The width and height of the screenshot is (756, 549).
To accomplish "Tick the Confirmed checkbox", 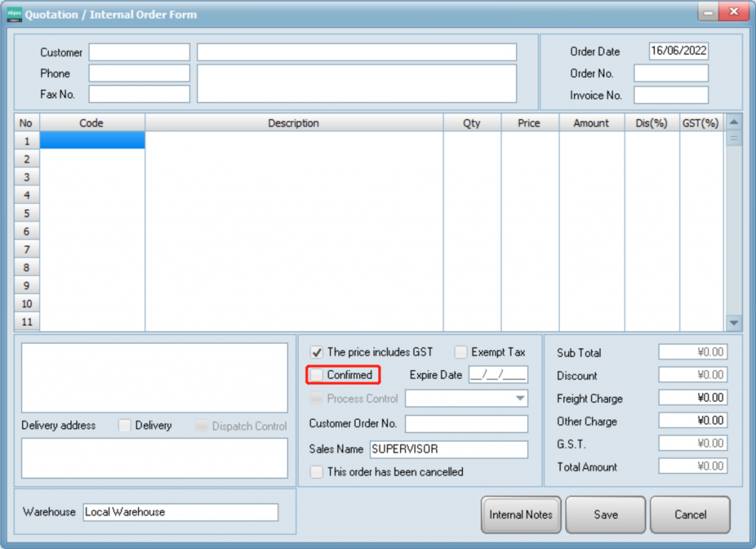I will [x=317, y=375].
